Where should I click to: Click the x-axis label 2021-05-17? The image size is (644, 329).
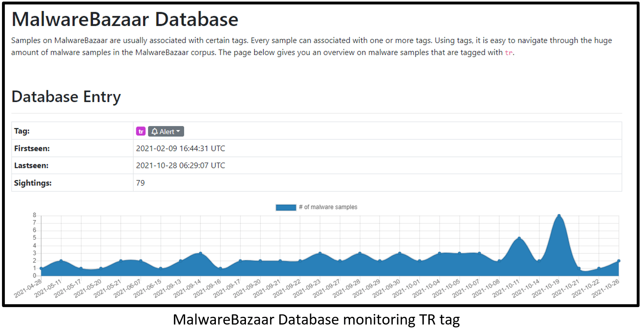pyautogui.click(x=68, y=288)
